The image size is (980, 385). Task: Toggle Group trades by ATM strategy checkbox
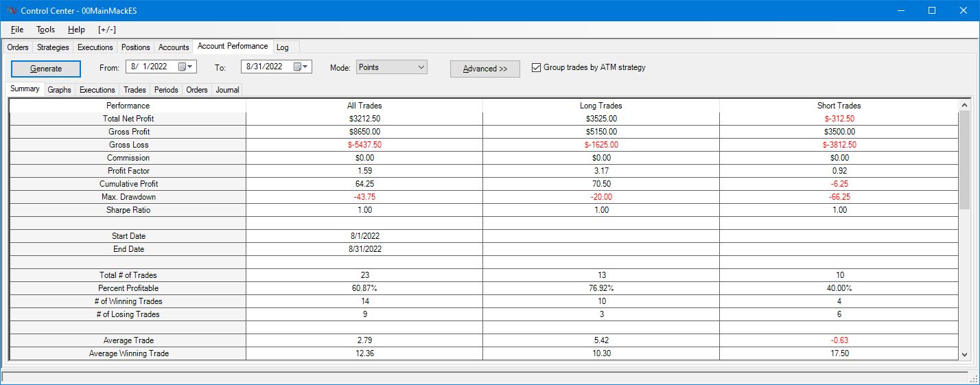(537, 67)
